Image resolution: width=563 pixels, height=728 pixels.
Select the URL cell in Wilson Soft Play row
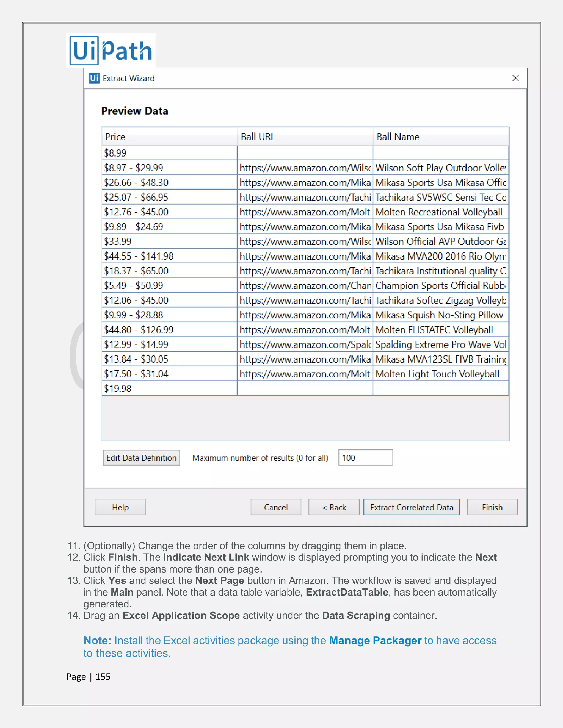point(305,168)
